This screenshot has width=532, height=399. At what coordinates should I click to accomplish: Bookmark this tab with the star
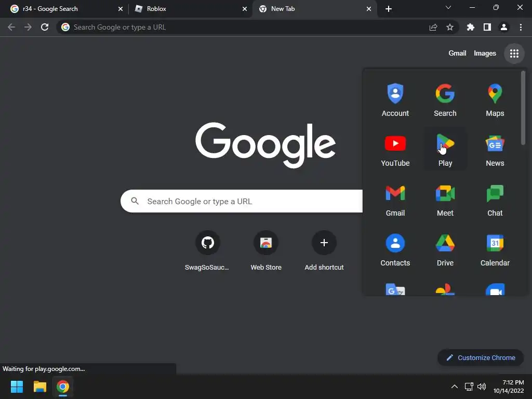click(x=449, y=27)
